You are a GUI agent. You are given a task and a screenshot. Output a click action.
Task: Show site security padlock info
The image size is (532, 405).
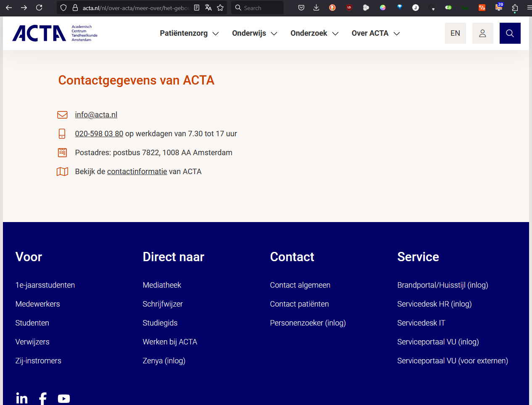tap(75, 8)
